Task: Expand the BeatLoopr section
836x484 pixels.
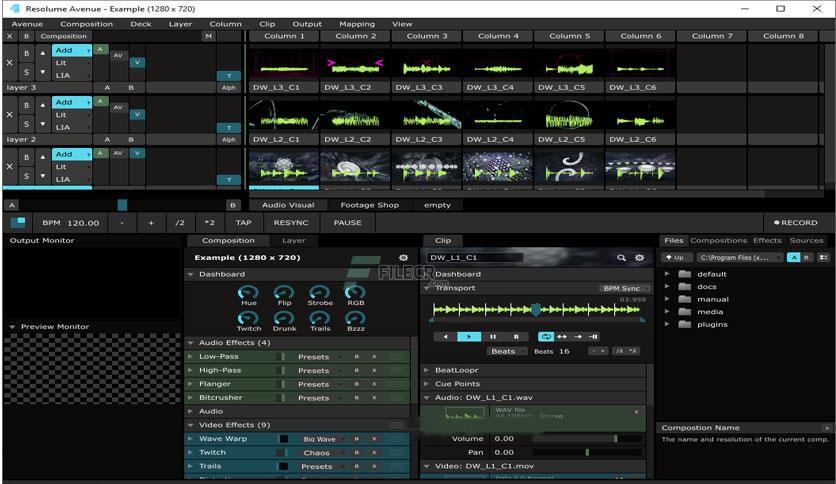Action: pyautogui.click(x=427, y=370)
